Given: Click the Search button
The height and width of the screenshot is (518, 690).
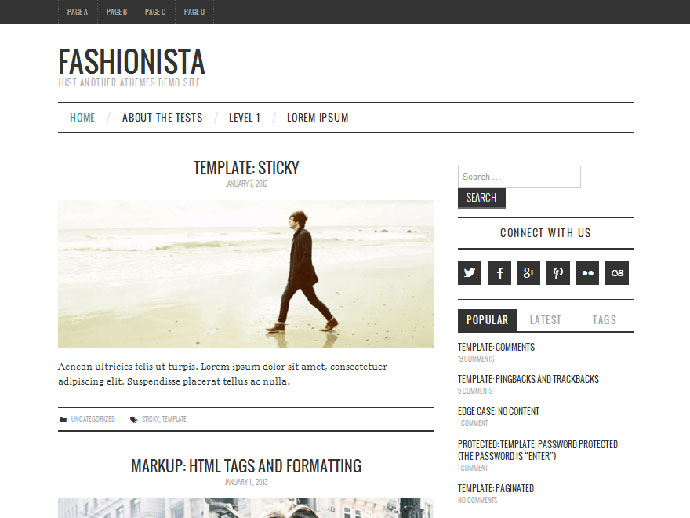Looking at the screenshot, I should (x=481, y=198).
